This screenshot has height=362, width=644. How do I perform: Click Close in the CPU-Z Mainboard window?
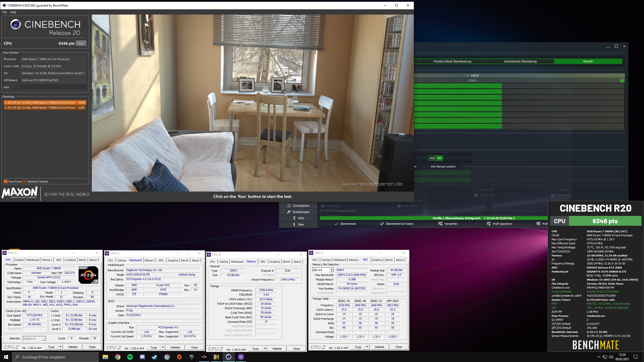(194, 347)
